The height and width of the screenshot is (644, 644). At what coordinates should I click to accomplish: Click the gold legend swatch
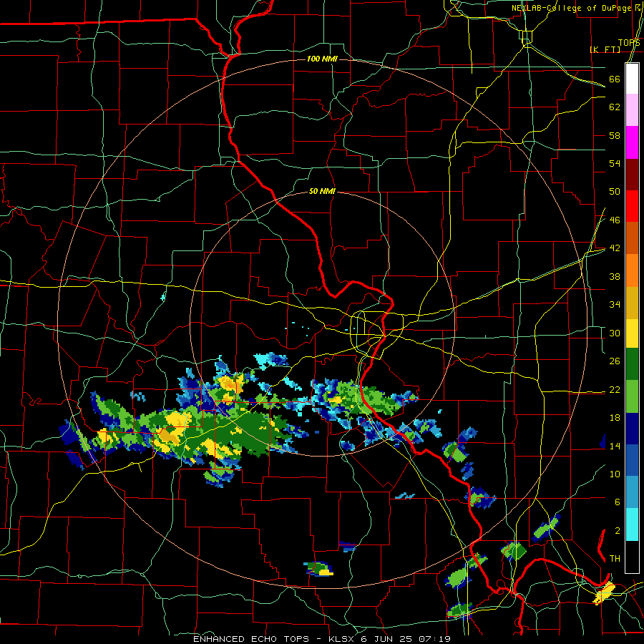point(632,303)
